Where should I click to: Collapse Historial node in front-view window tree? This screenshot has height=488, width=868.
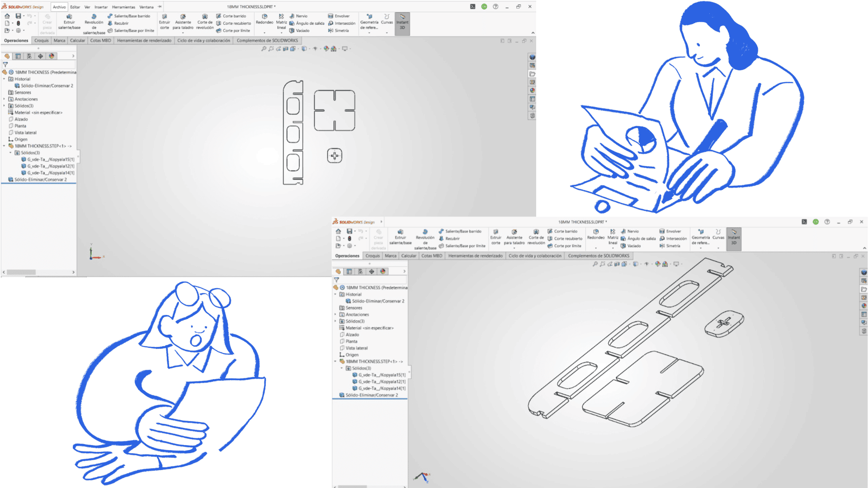[x=4, y=79]
